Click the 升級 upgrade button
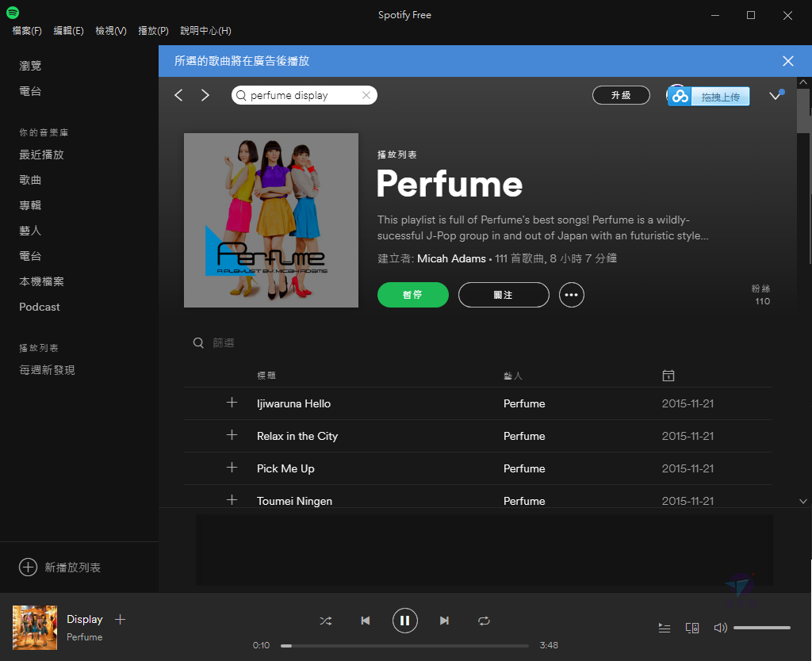Screen dimensions: 812x661 point(621,95)
